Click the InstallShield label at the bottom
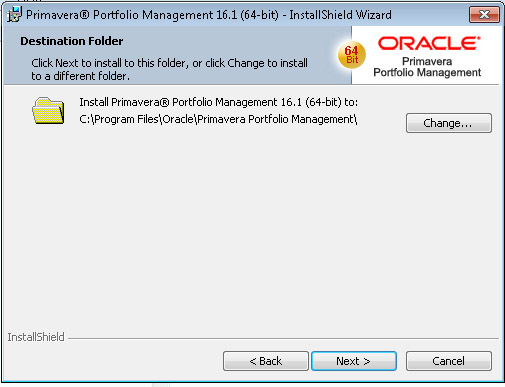This screenshot has height=387, width=505. (x=36, y=337)
